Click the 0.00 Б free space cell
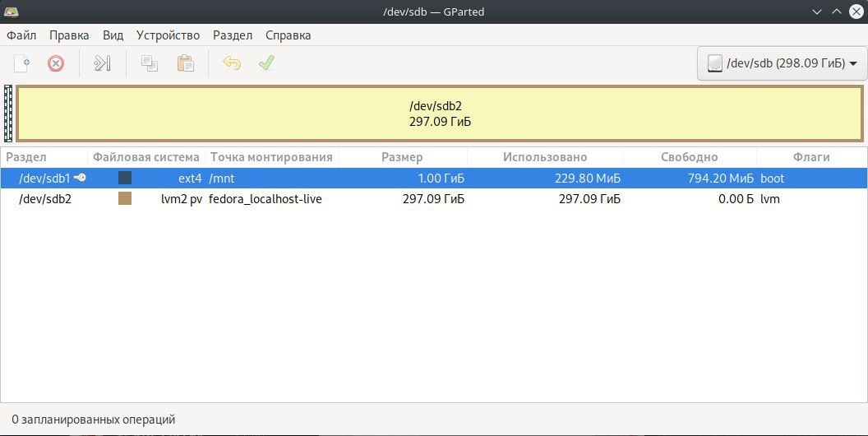This screenshot has width=868, height=436. click(736, 199)
